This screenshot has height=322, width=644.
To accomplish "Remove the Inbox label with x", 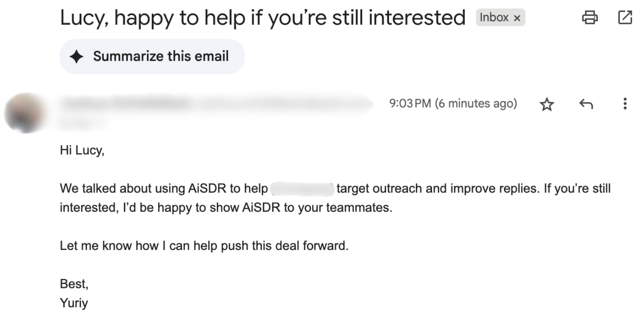I will 517,18.
